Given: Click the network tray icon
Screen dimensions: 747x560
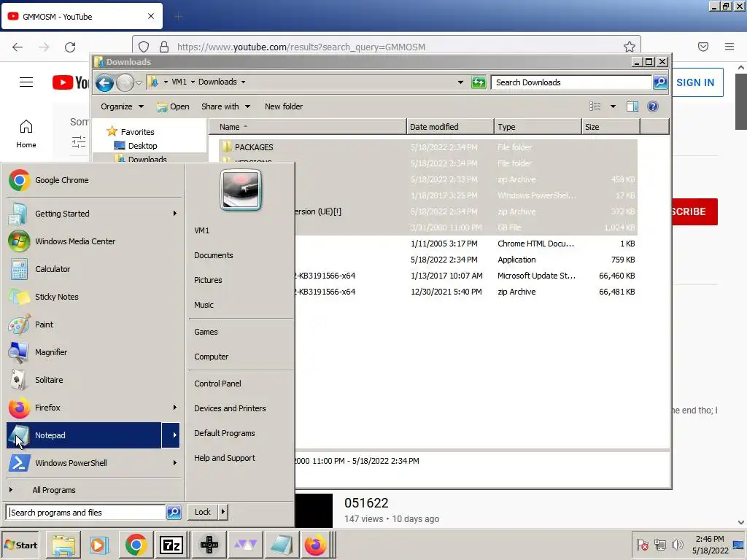Looking at the screenshot, I should tap(659, 545).
